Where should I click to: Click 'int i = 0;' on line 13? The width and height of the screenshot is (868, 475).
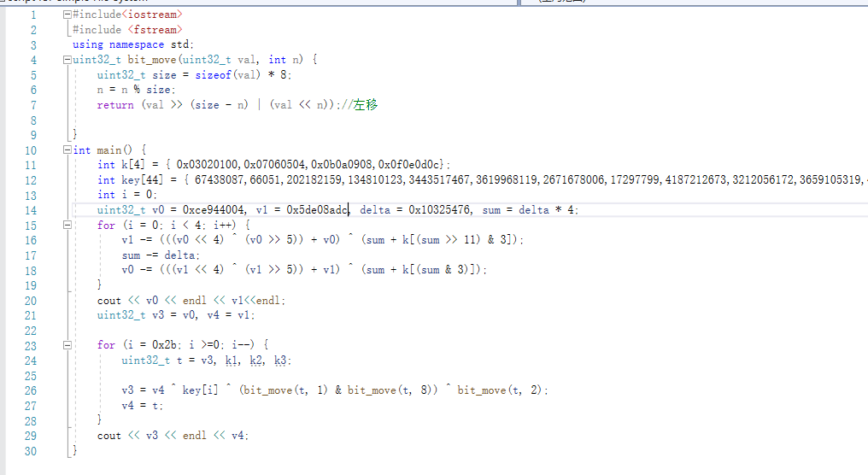point(127,195)
